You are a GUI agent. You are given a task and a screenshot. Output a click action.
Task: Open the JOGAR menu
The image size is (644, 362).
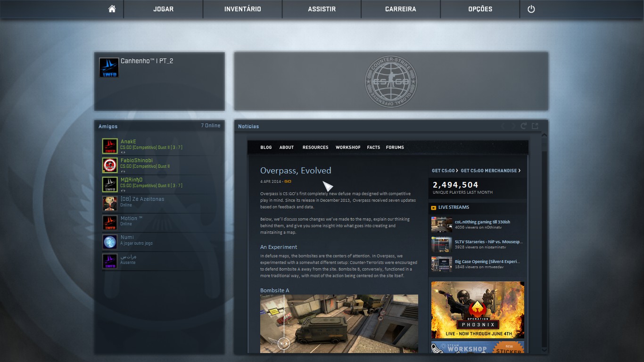click(x=164, y=9)
